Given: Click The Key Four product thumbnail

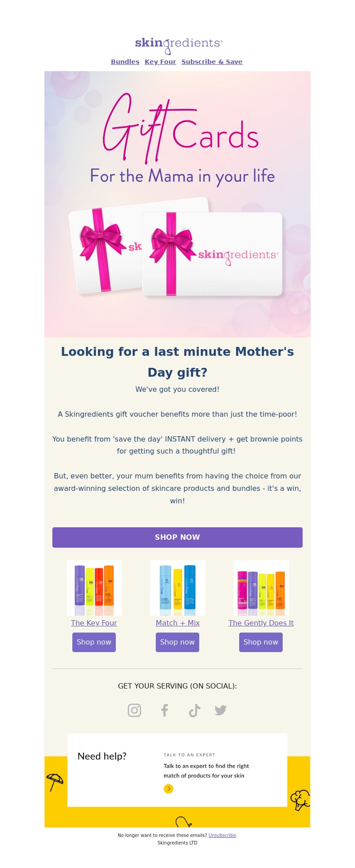Looking at the screenshot, I should coord(94,588).
